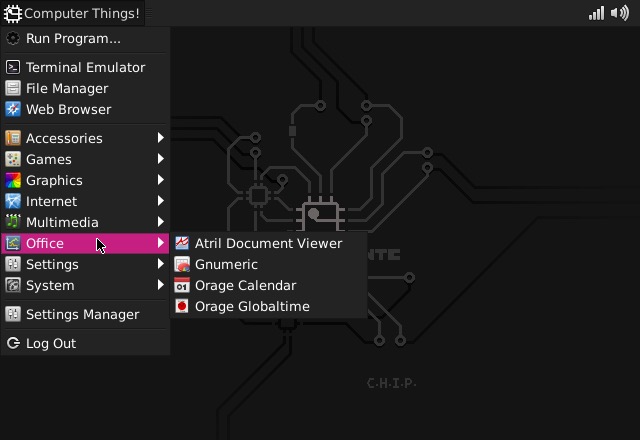Open the Settings submenu entry
Screen dimensions: 640x440
coord(52,264)
